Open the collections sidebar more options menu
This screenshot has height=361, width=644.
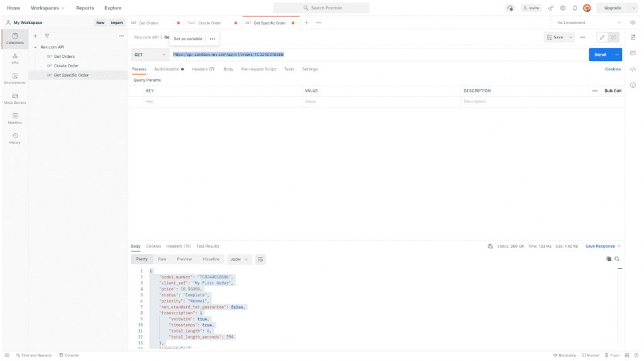[x=121, y=36]
